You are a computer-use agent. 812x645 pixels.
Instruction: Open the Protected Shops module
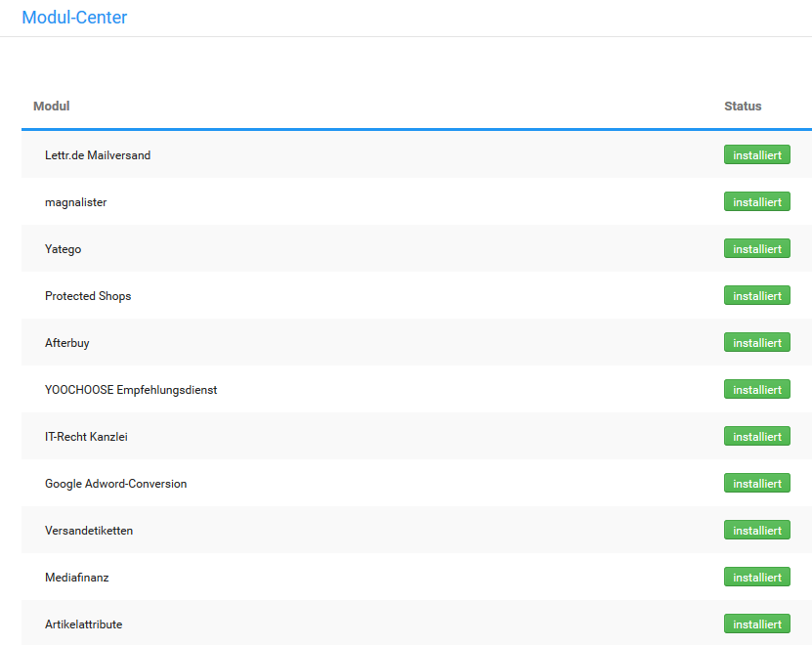pyautogui.click(x=88, y=296)
